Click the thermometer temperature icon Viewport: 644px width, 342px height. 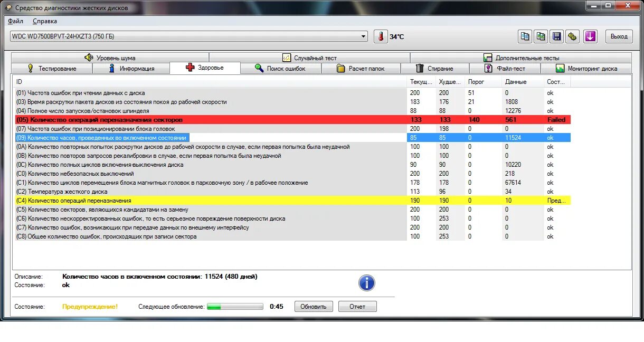(x=380, y=36)
